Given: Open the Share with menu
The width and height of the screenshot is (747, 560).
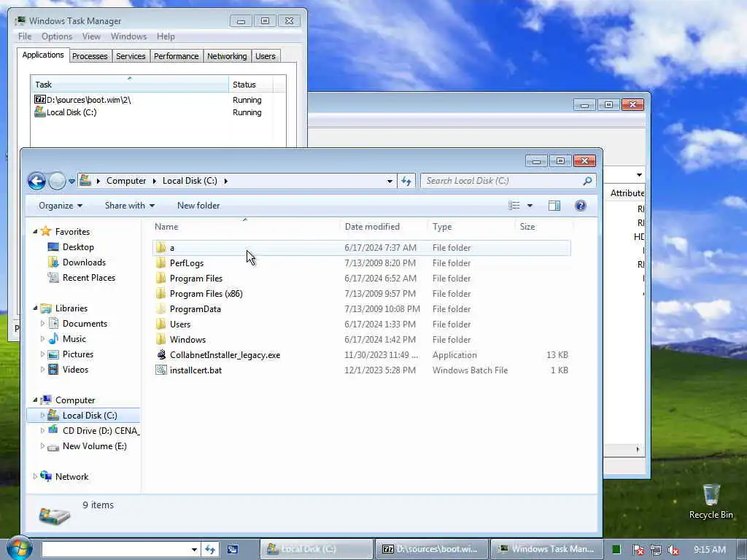Looking at the screenshot, I should coord(130,206).
